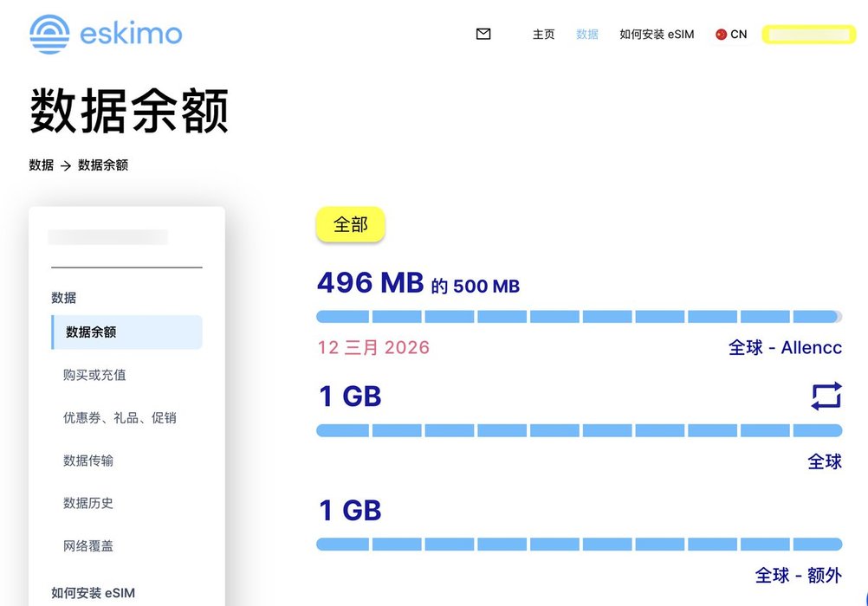Click 数据 breadcrumb link
This screenshot has height=606, width=868.
click(x=42, y=165)
